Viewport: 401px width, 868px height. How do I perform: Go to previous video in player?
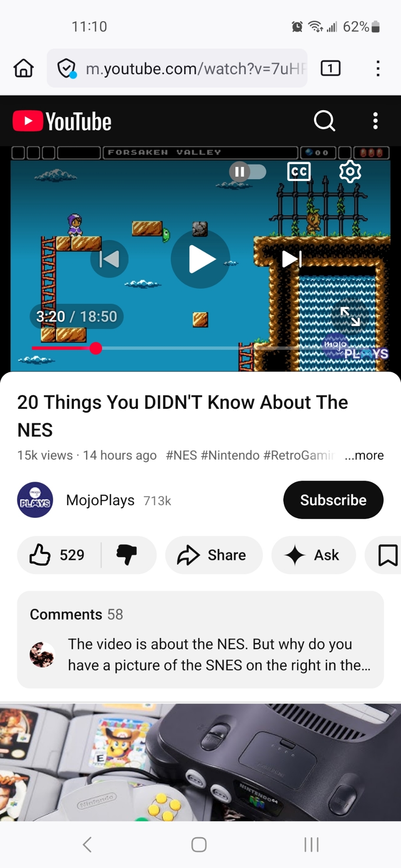pos(109,259)
